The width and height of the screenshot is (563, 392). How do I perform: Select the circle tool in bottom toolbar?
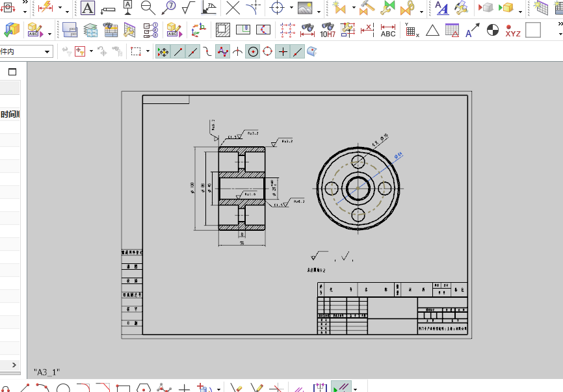[63, 388]
